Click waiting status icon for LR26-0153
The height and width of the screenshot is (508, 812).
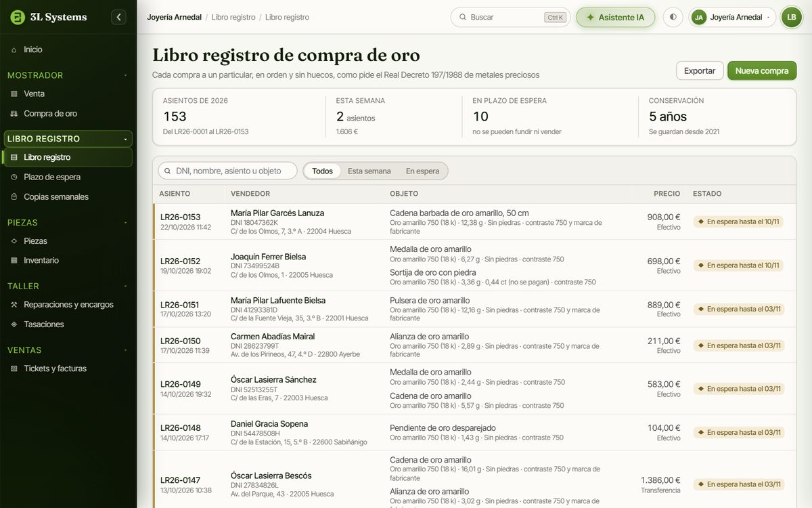pyautogui.click(x=701, y=221)
